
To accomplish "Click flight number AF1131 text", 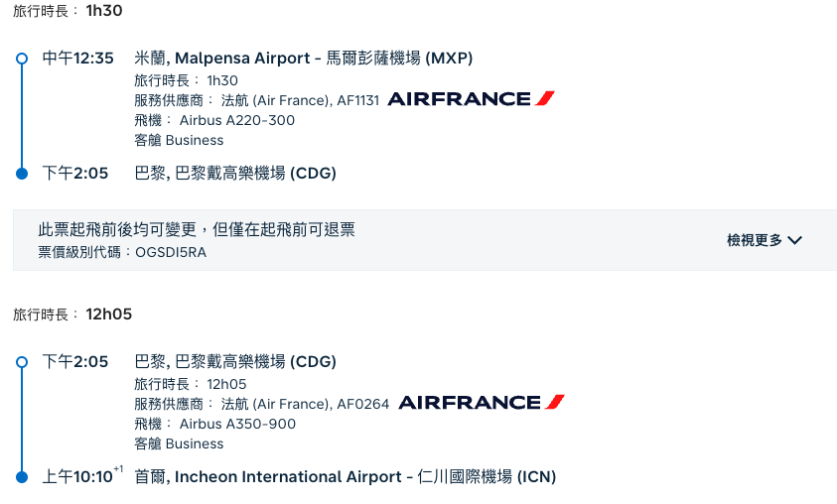I will click(x=357, y=100).
